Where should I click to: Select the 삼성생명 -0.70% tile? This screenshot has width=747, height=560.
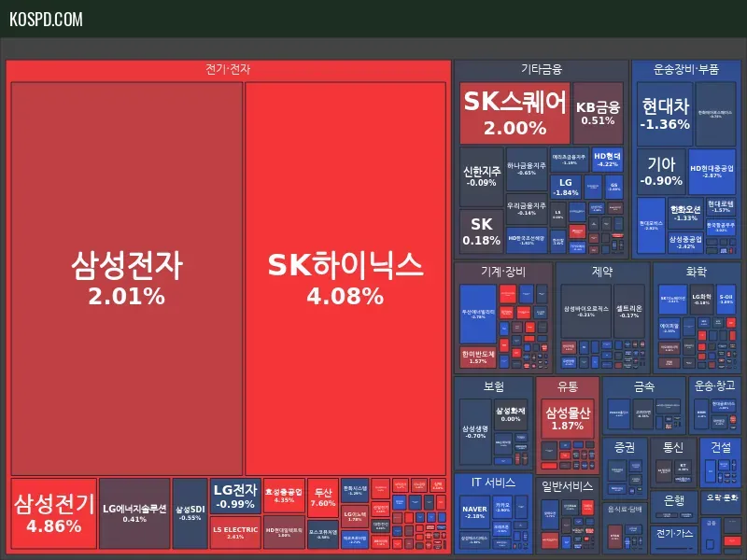(x=475, y=431)
